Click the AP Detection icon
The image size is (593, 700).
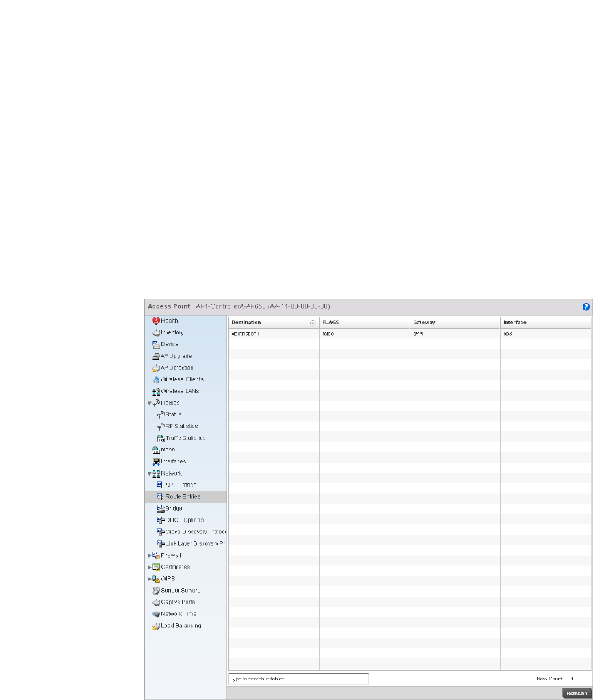(155, 368)
